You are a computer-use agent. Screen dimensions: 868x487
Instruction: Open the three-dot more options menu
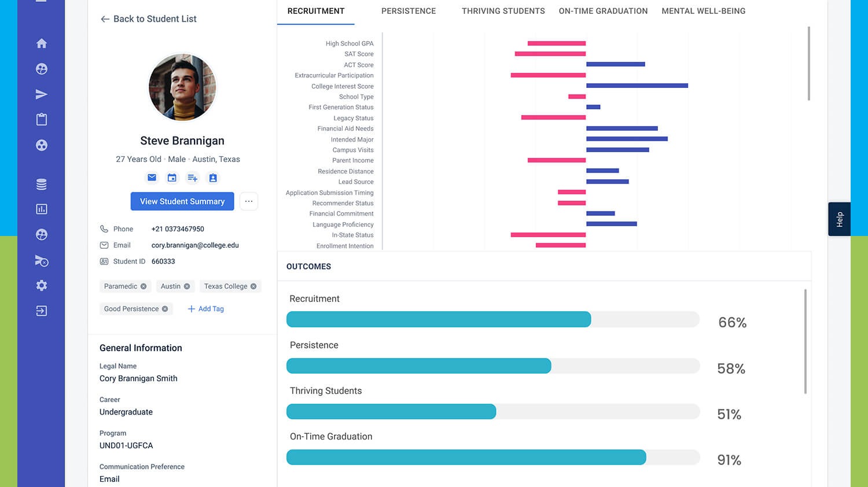point(249,201)
